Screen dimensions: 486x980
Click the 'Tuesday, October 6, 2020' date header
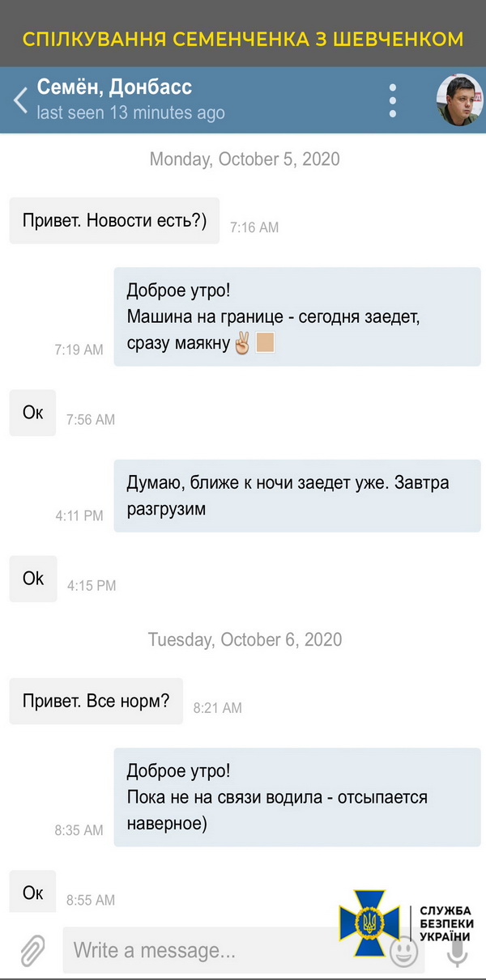click(x=245, y=639)
